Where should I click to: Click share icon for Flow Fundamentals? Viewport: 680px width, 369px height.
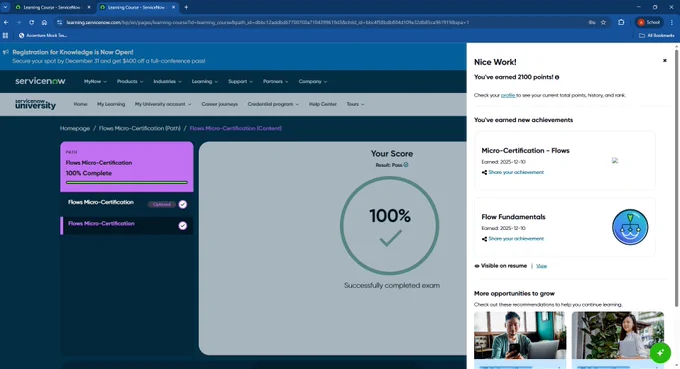pos(484,239)
